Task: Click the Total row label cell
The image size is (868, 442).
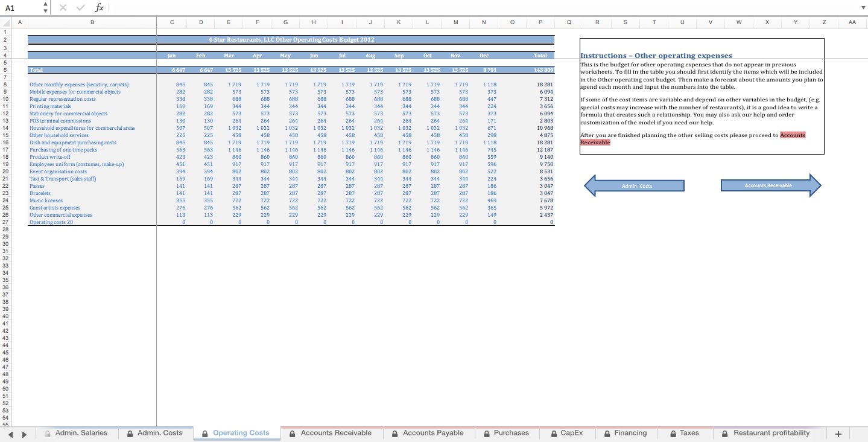Action: point(92,70)
